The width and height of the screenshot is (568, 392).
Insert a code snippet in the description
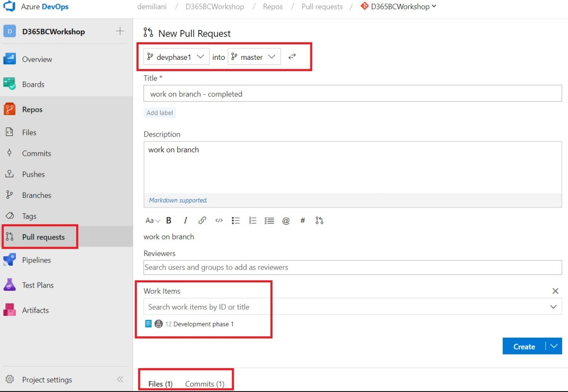(x=219, y=220)
